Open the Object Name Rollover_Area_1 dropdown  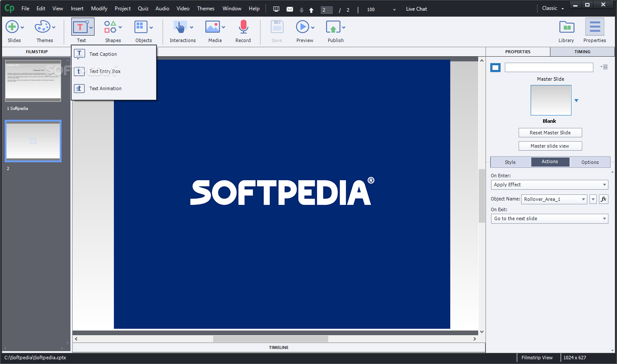pos(554,199)
